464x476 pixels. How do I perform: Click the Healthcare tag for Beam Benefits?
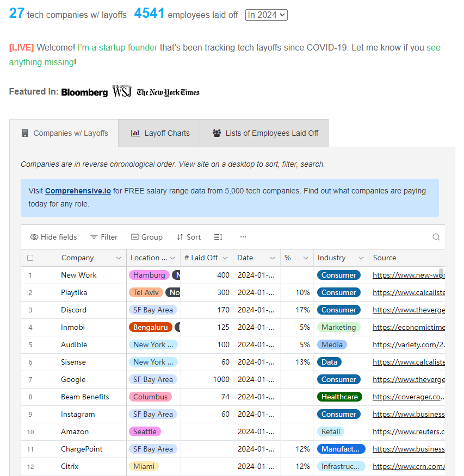(x=339, y=397)
